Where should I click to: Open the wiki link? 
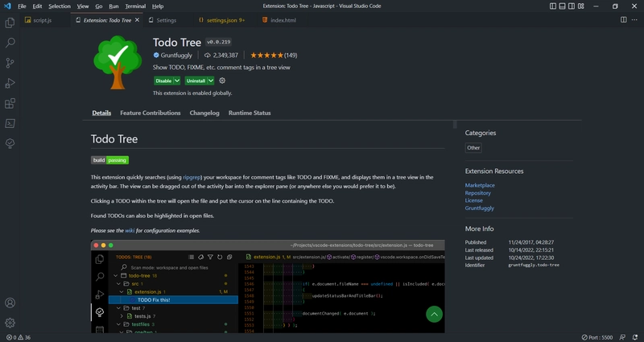click(130, 231)
